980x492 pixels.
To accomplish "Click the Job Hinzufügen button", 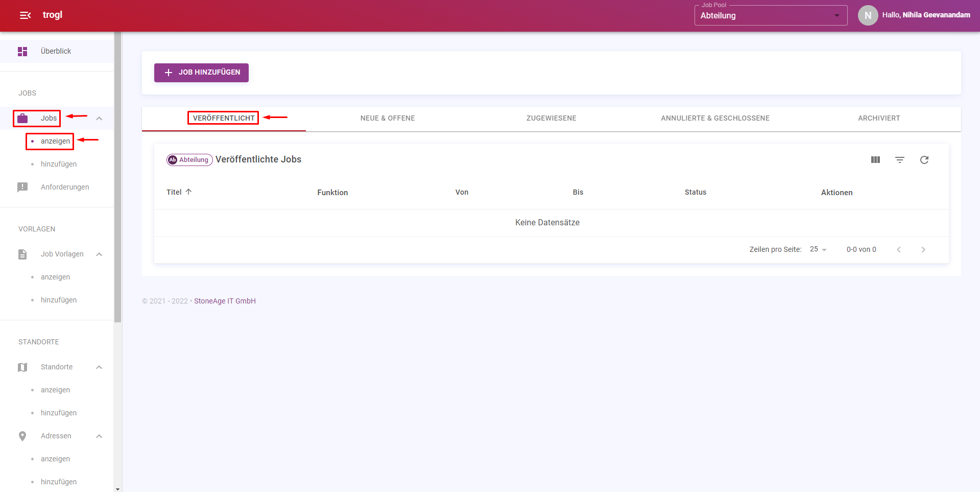I will [x=201, y=73].
